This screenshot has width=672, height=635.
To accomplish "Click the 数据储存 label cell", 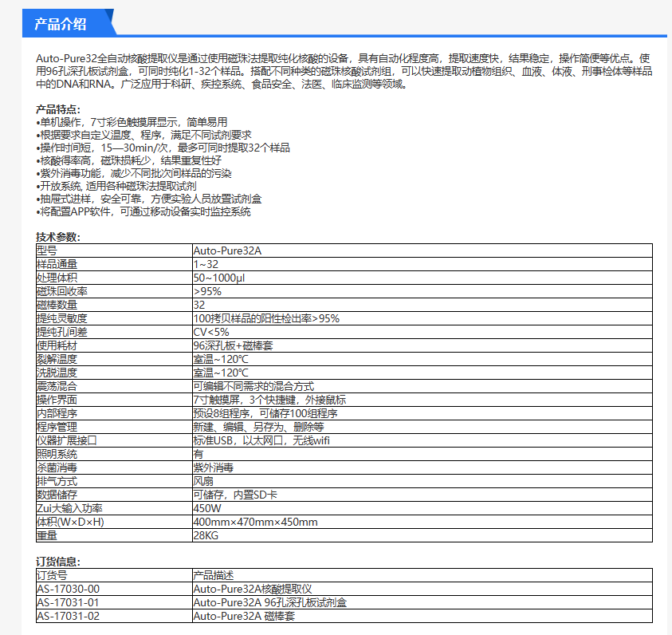I will click(115, 495).
